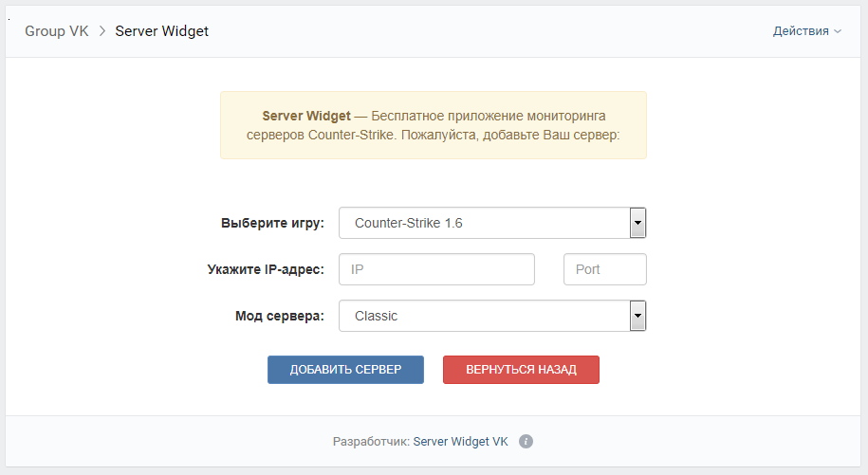Image resolution: width=868 pixels, height=475 pixels.
Task: Click the breadcrumb chevron separator icon
Action: click(x=102, y=31)
